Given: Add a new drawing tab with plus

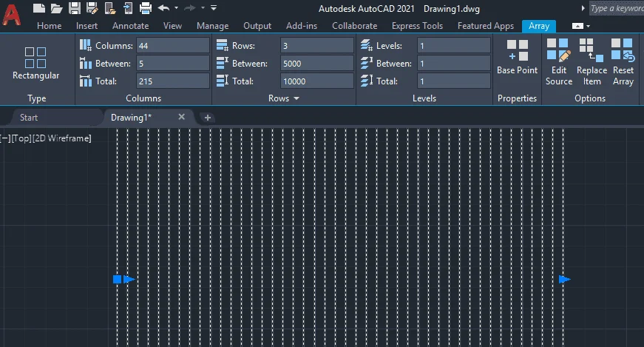Looking at the screenshot, I should click(x=208, y=118).
